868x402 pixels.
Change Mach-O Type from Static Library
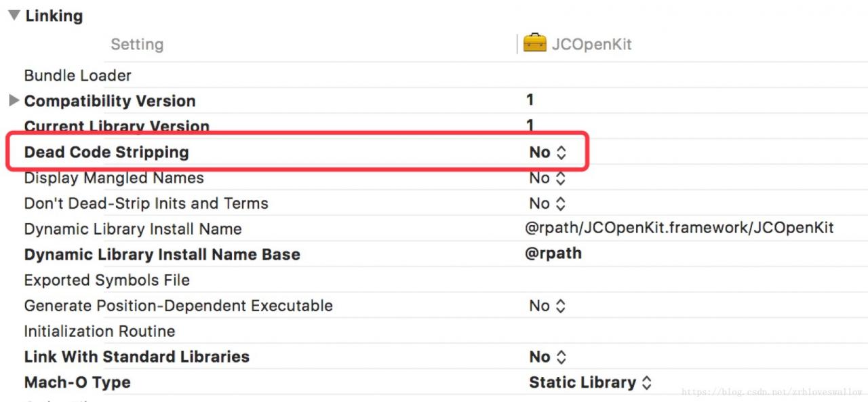[x=590, y=382]
